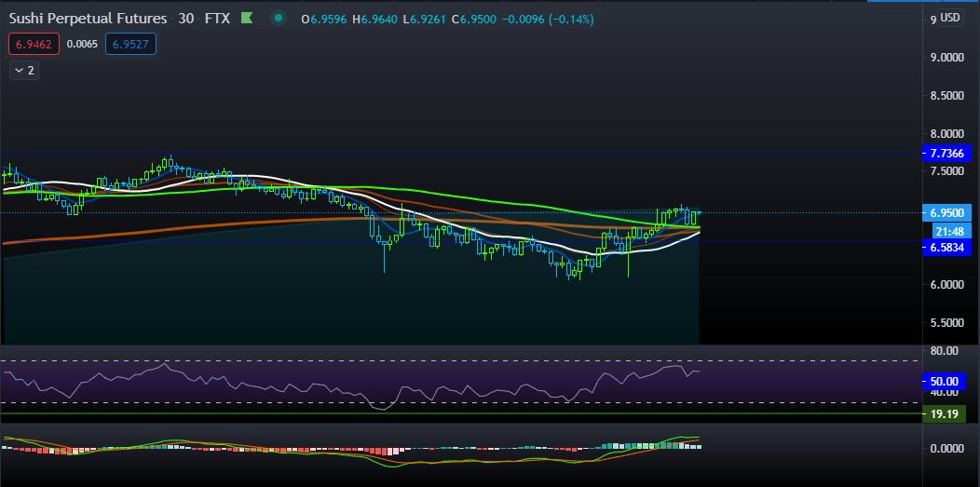Click the 0.0065 spread value
980x487 pixels.
pos(83,45)
